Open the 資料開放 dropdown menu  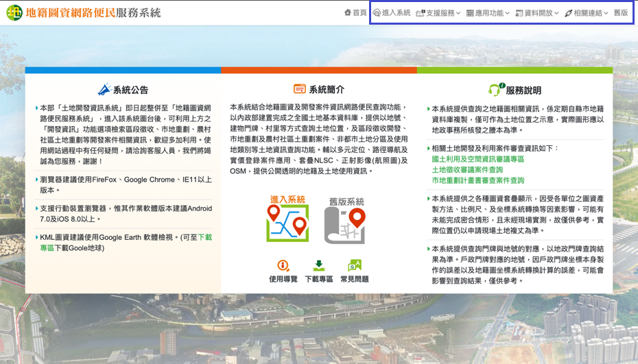[537, 13]
